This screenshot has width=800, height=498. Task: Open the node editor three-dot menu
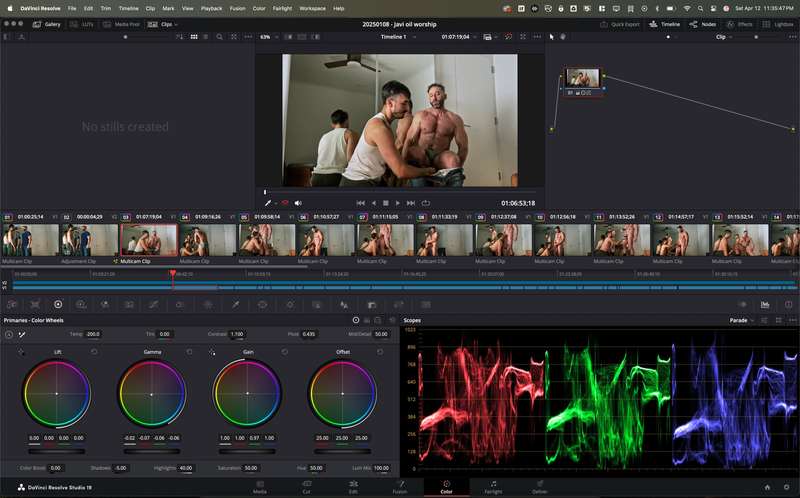792,37
